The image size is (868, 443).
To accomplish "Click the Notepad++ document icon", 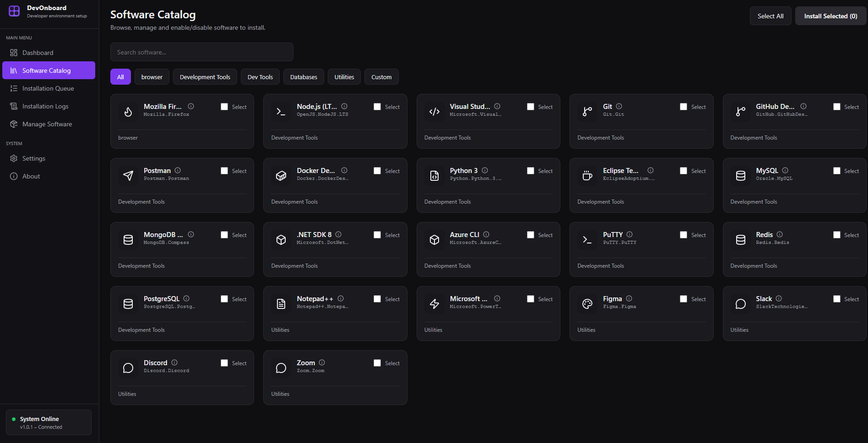I will click(x=281, y=303).
